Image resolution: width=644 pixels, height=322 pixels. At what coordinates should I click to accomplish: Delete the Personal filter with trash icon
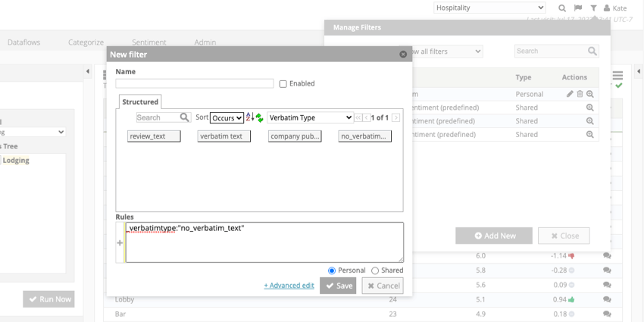[x=580, y=94]
